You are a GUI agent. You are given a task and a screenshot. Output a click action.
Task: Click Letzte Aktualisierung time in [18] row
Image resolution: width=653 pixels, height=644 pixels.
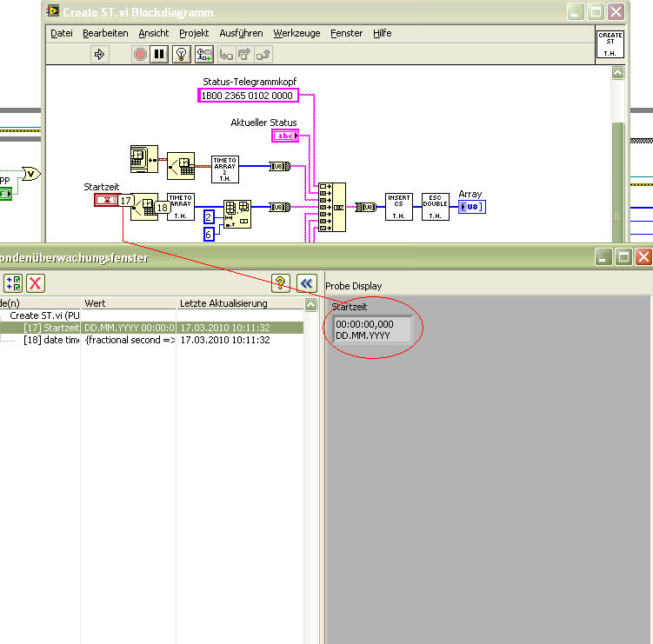click(x=225, y=340)
